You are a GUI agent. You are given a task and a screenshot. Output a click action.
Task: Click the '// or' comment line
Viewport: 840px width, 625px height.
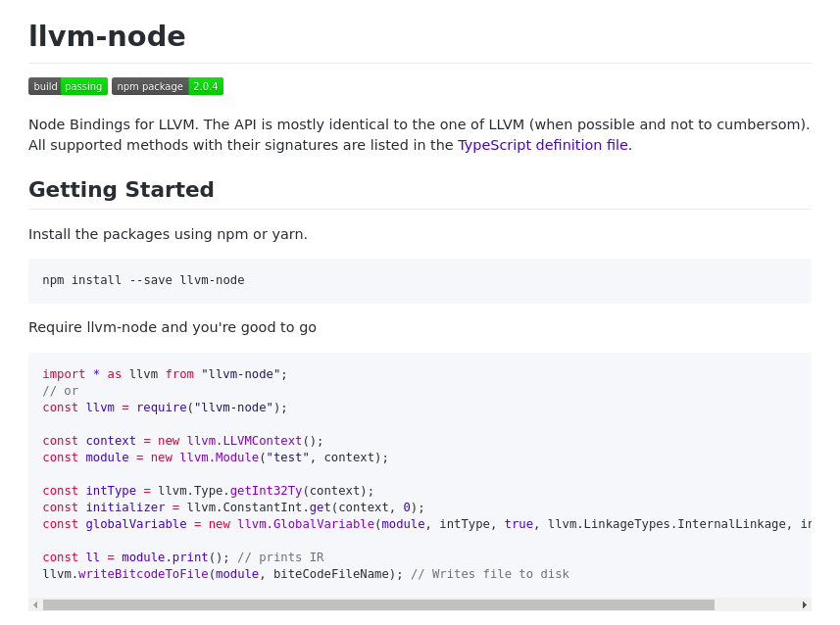(x=61, y=391)
